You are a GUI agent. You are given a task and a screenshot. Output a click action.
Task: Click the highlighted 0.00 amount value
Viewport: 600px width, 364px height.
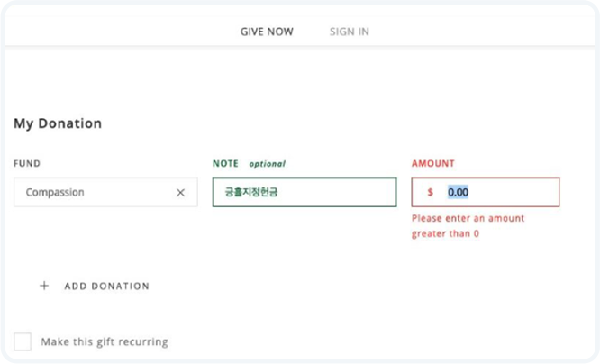[x=459, y=192]
